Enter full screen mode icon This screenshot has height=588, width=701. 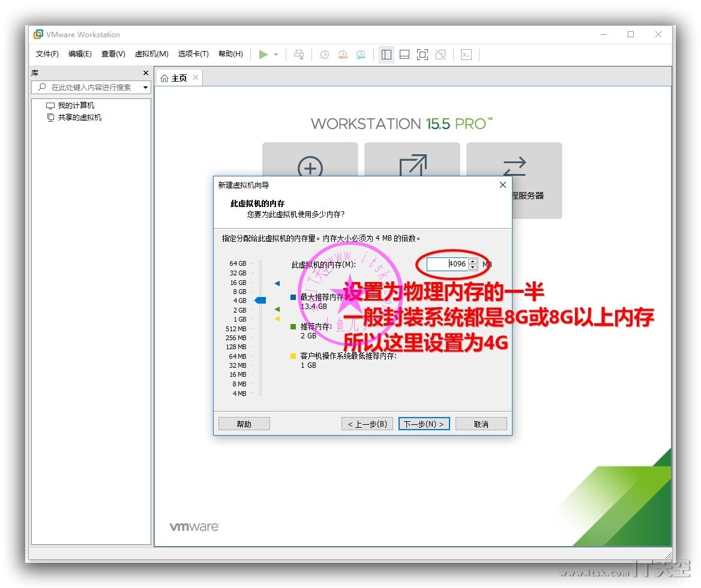[422, 55]
